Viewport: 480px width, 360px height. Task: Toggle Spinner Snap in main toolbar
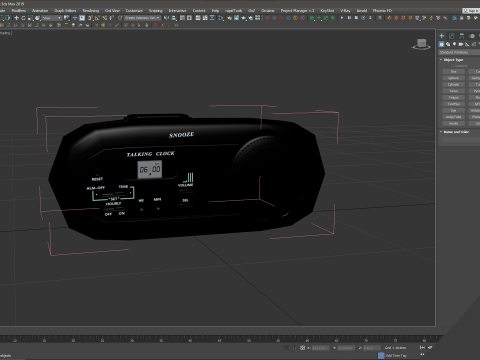(112, 18)
